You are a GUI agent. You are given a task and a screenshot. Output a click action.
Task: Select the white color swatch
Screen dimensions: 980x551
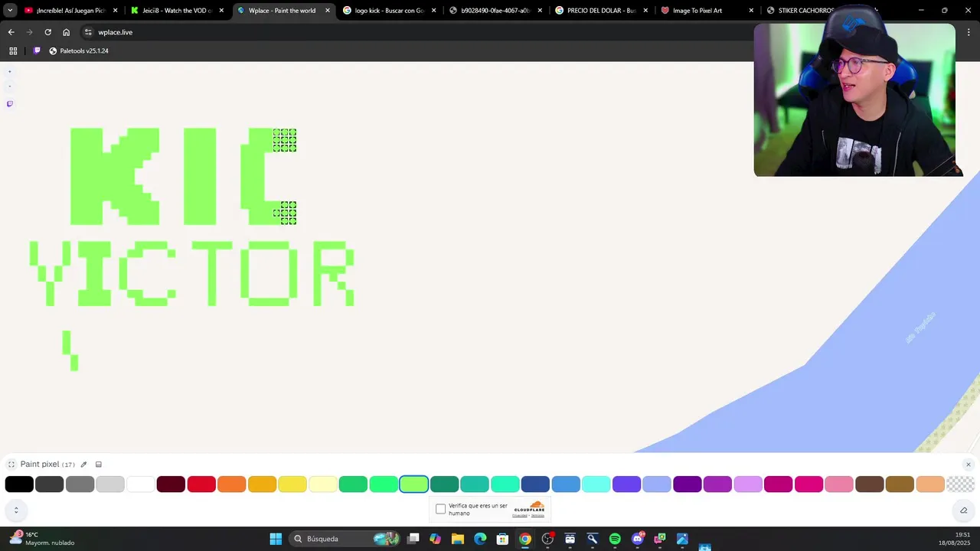(x=141, y=484)
